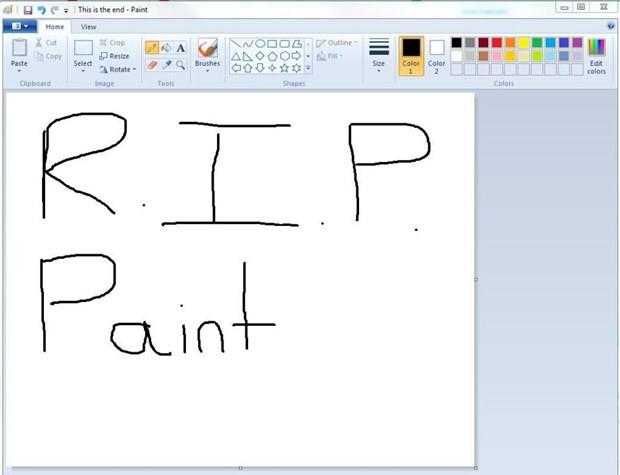Screen dimensions: 620x475
Task: Click the Save icon in title bar
Action: [28, 9]
